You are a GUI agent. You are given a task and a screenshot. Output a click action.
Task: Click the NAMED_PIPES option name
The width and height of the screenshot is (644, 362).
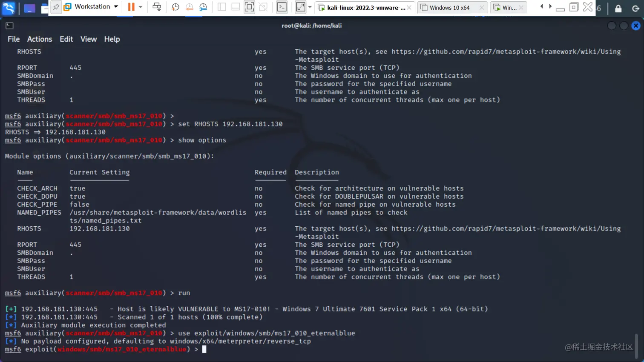click(x=39, y=213)
